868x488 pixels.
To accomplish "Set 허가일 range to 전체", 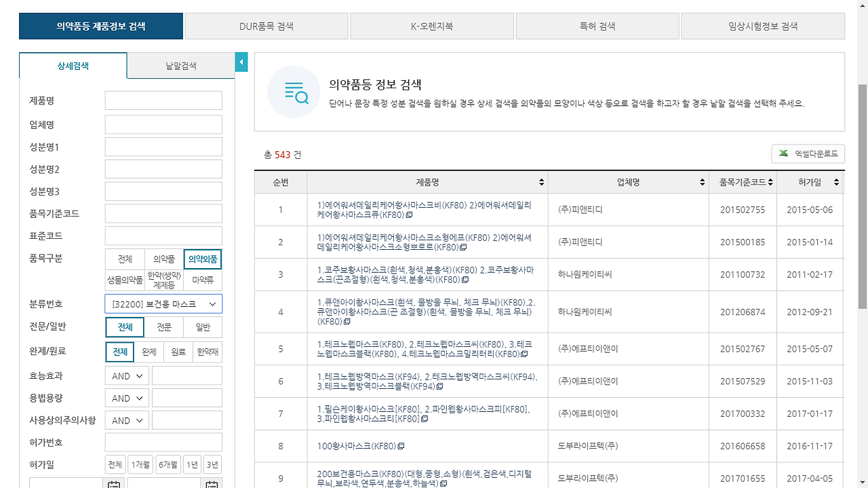I will click(116, 465).
